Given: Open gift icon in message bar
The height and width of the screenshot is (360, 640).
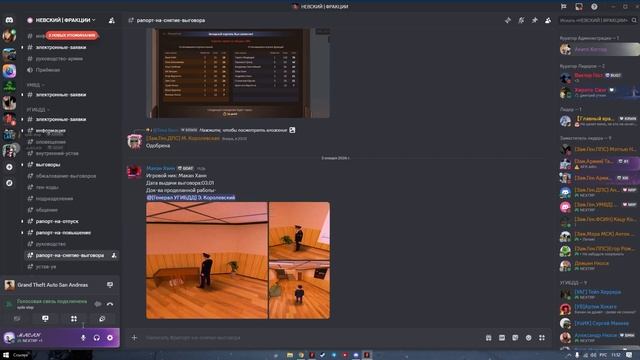Looking at the screenshot, I should point(489,338).
